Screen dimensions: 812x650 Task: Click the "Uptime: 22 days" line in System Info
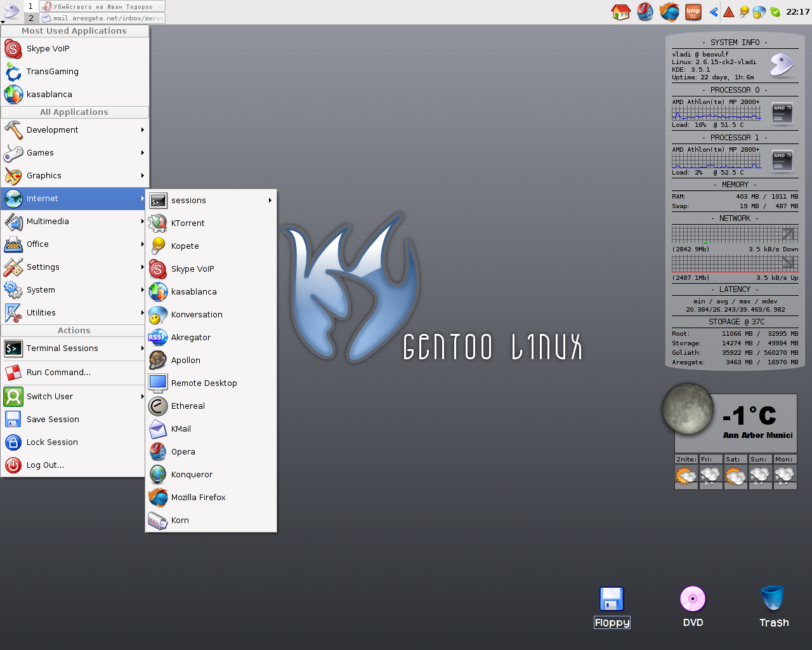pos(713,77)
